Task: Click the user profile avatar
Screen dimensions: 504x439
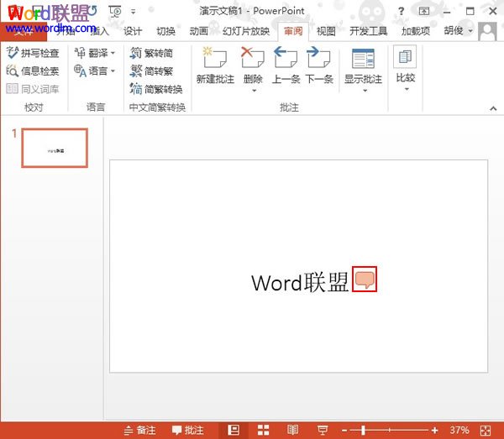Action: 487,31
